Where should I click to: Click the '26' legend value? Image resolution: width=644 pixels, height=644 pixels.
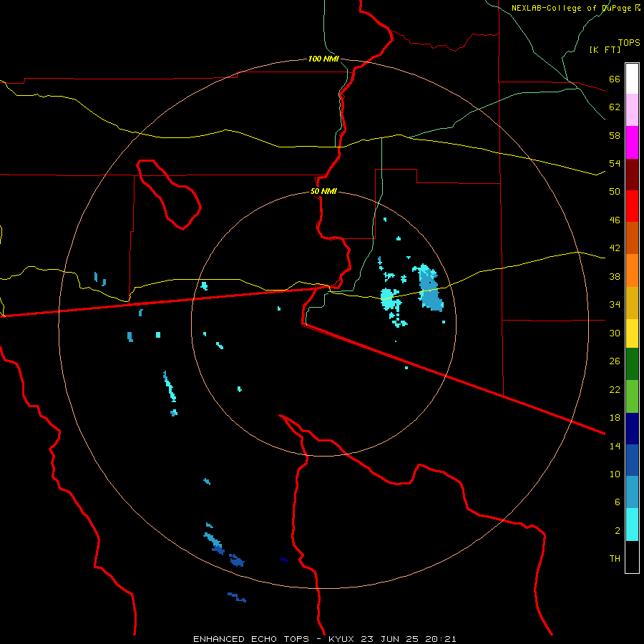615,361
